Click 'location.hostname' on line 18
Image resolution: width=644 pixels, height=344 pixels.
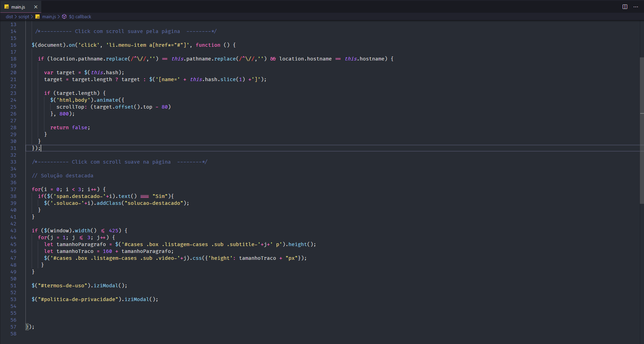[x=305, y=59]
